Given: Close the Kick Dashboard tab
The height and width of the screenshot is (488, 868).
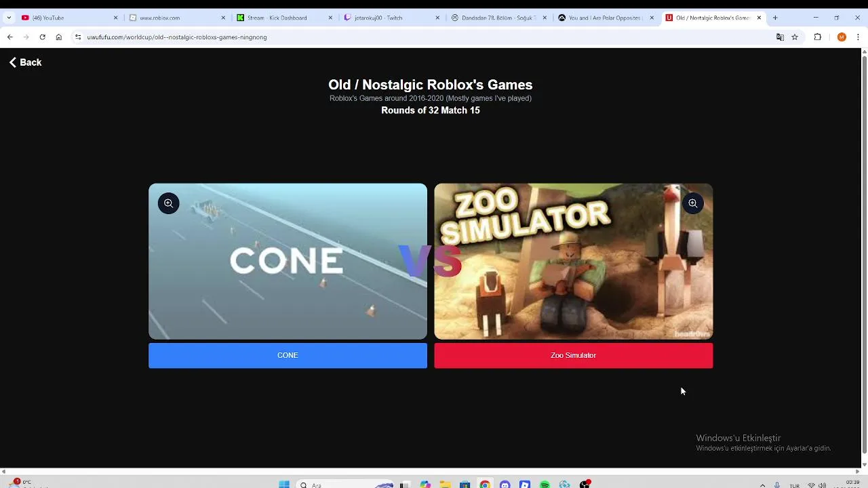Looking at the screenshot, I should [x=330, y=18].
